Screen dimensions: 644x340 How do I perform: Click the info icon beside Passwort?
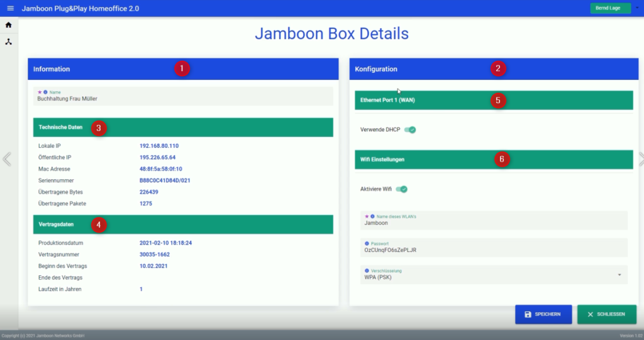point(367,243)
